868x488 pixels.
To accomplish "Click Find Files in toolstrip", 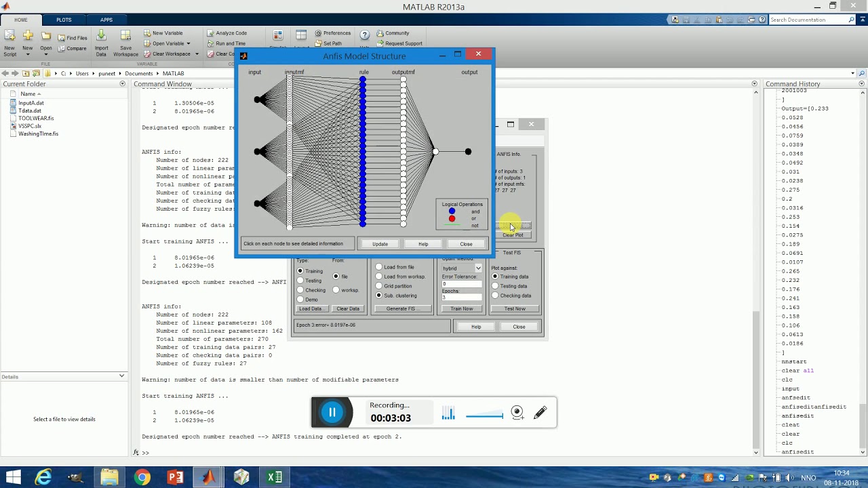I will coord(72,38).
